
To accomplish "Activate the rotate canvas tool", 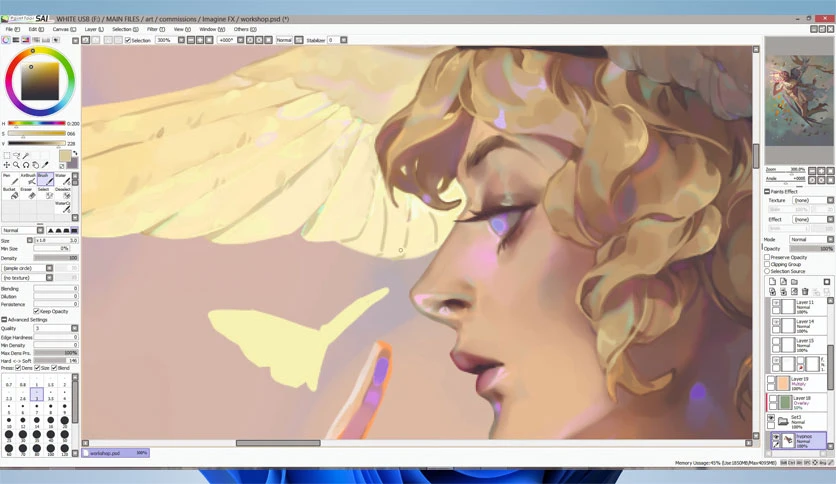I will point(26,165).
